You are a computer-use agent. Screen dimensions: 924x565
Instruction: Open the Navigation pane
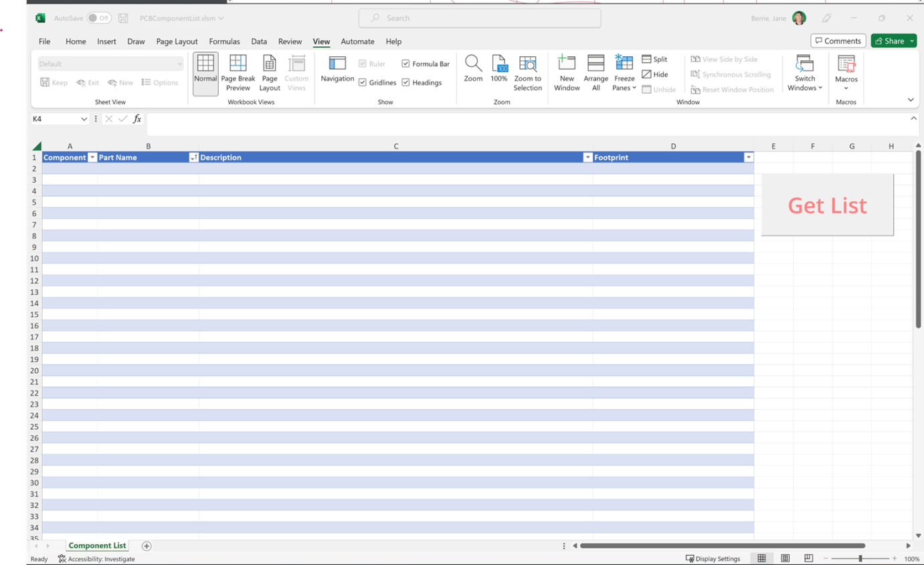(x=337, y=64)
